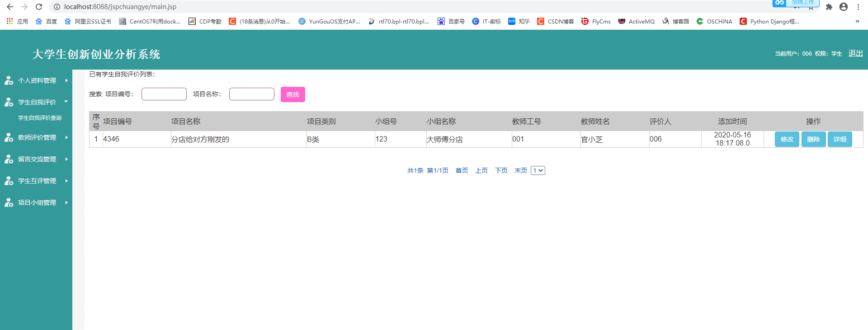Click the arrow beside 项目小组管理
Image resolution: width=868 pixels, height=330 pixels.
tap(66, 203)
